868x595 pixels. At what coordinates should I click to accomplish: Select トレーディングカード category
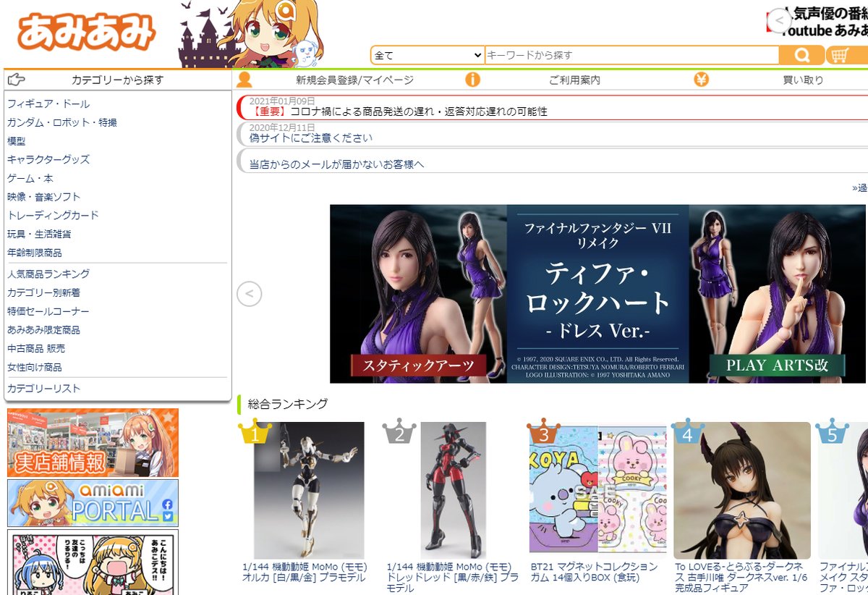(x=53, y=215)
